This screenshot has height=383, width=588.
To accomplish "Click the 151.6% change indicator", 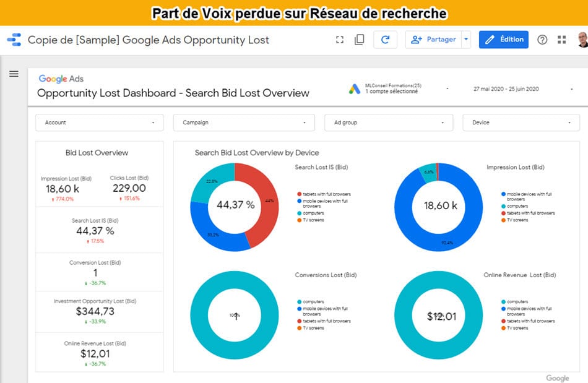I will click(129, 198).
